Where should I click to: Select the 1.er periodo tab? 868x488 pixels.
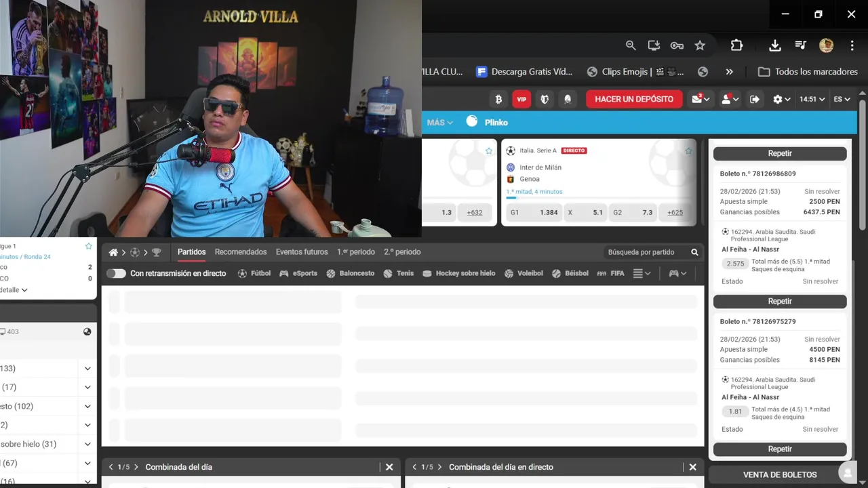(356, 252)
